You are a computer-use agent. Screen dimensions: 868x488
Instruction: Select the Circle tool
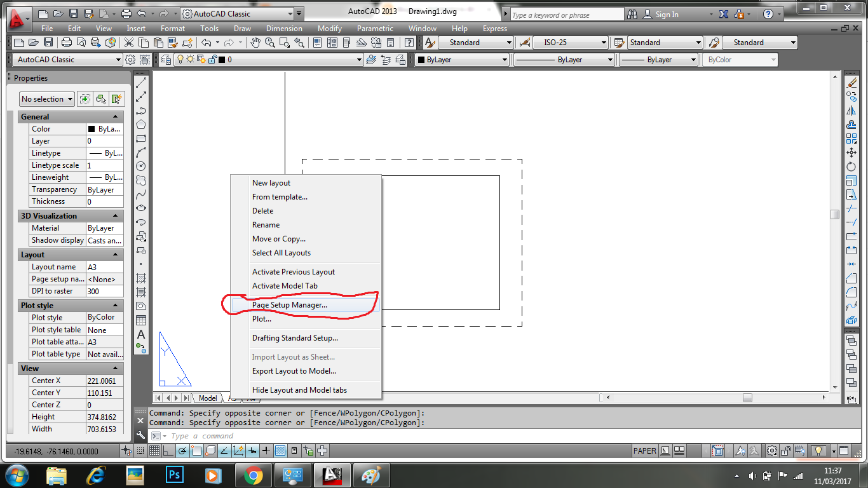click(x=141, y=166)
